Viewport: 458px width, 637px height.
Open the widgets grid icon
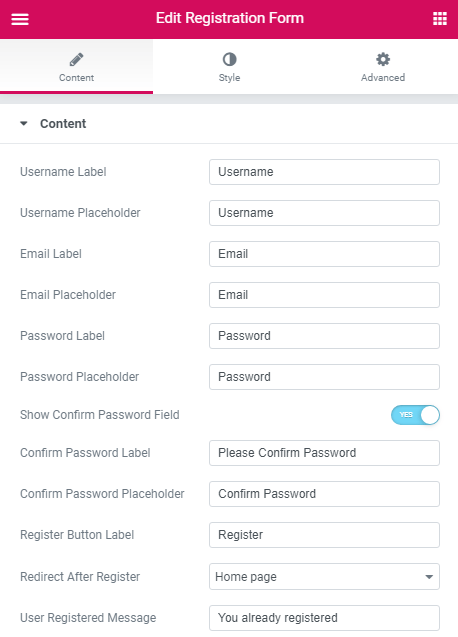pos(440,19)
